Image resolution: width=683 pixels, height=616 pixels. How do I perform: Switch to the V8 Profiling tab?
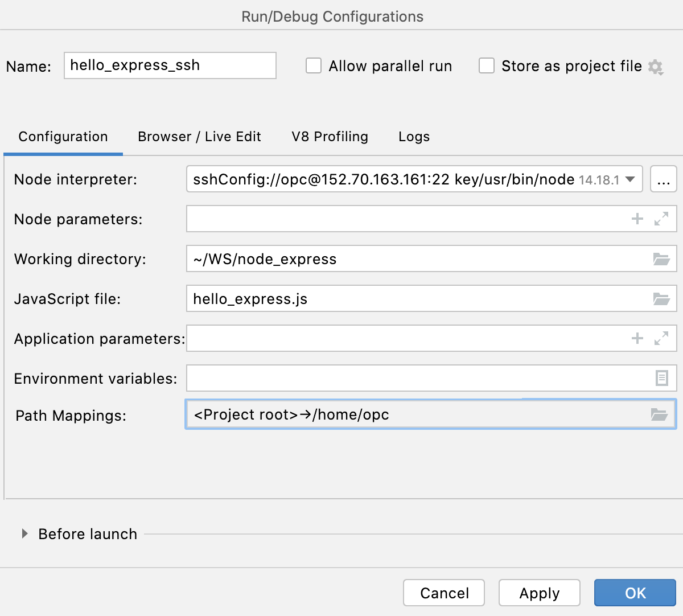click(x=330, y=137)
